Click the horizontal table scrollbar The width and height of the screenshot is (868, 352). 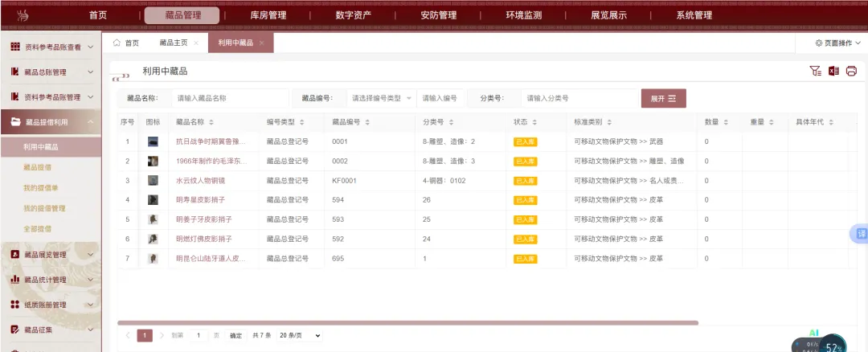407,323
